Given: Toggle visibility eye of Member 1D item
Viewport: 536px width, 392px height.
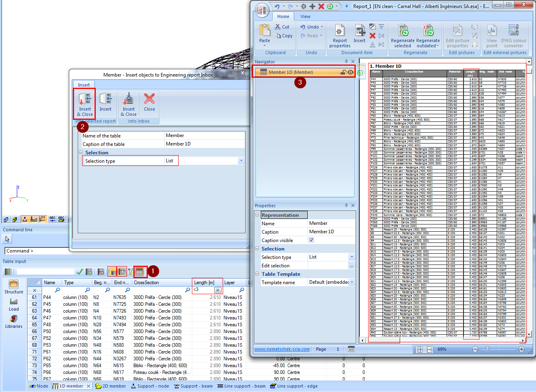Looking at the screenshot, I should 351,72.
